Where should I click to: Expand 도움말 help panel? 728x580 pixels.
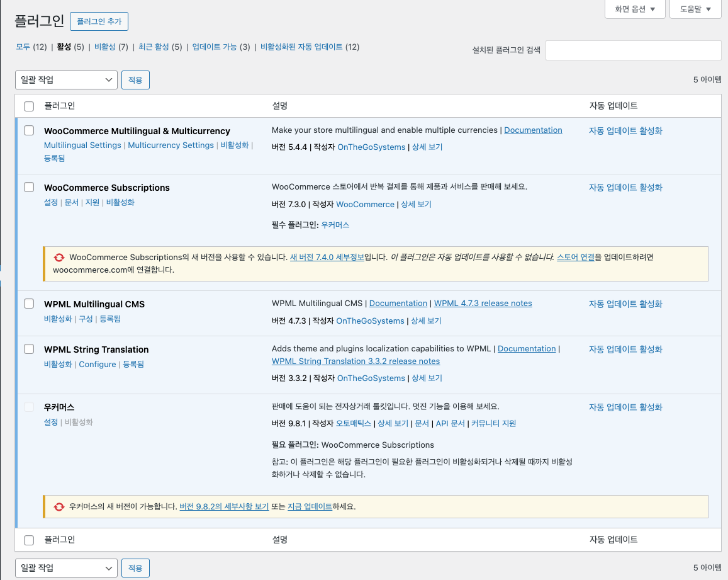coord(695,9)
